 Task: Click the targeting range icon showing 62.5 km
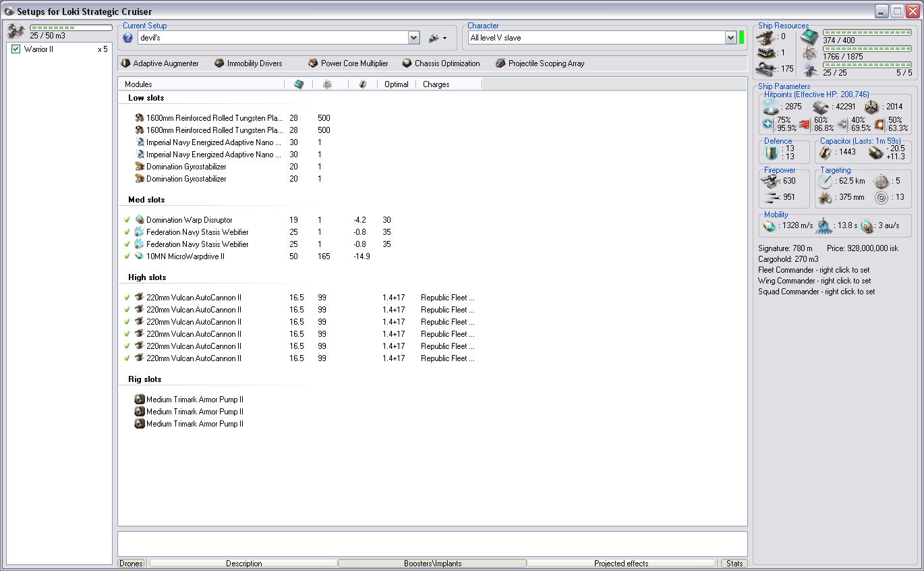(826, 181)
